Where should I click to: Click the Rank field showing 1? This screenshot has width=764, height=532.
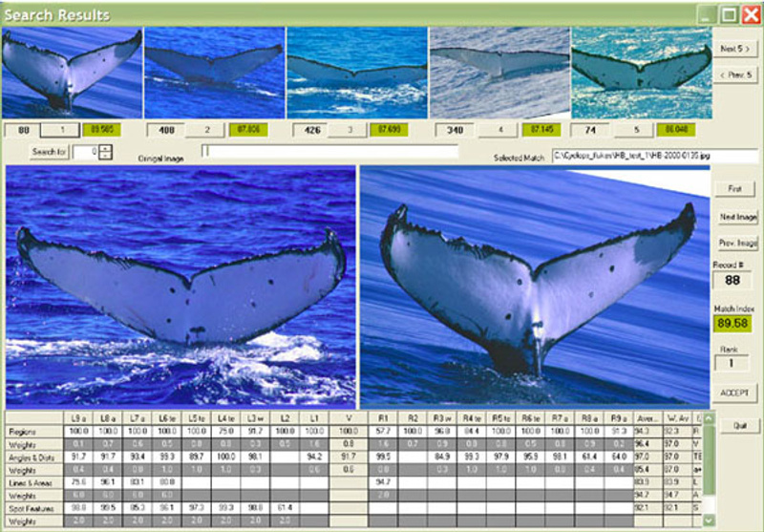[x=731, y=364]
